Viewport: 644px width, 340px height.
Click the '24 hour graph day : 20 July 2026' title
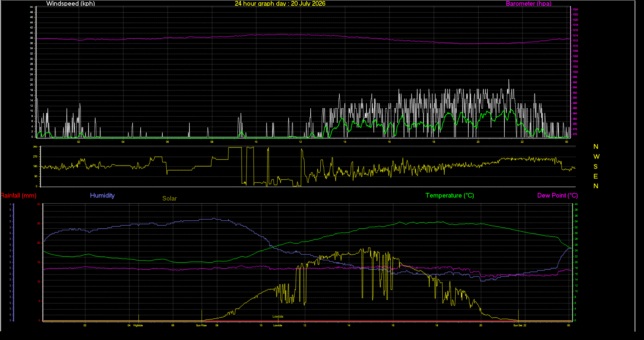click(x=280, y=4)
